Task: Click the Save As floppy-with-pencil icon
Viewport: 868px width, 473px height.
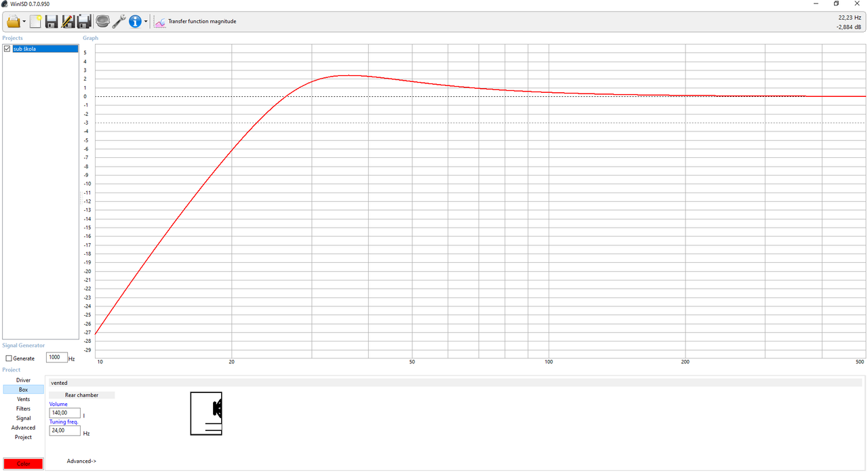Action: [68, 22]
